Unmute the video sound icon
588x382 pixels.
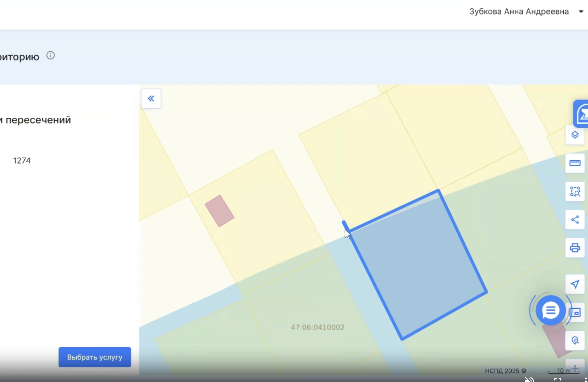click(x=529, y=379)
